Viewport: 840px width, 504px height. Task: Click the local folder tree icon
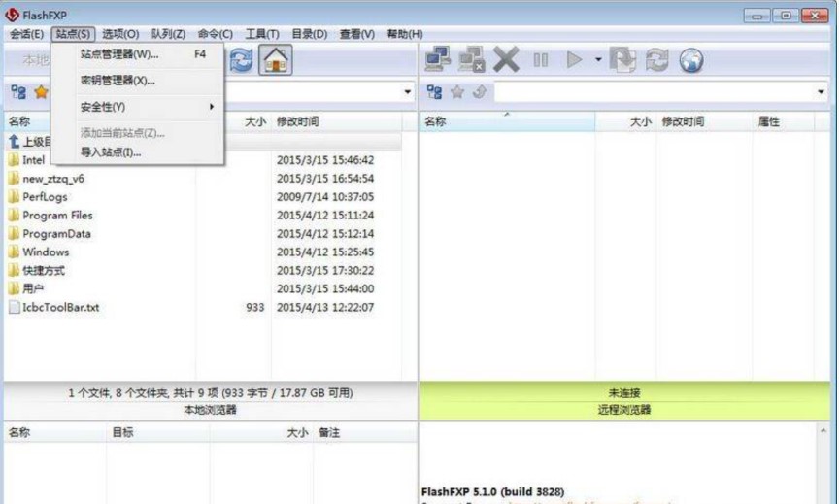click(18, 92)
